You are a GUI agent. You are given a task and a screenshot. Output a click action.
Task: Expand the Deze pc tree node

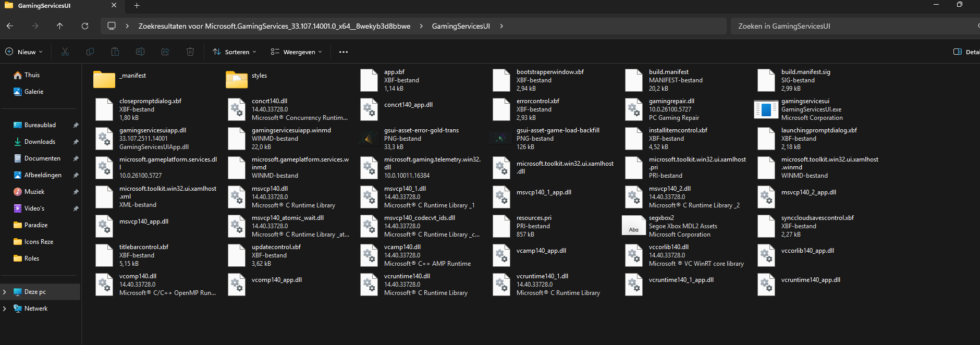click(x=5, y=292)
